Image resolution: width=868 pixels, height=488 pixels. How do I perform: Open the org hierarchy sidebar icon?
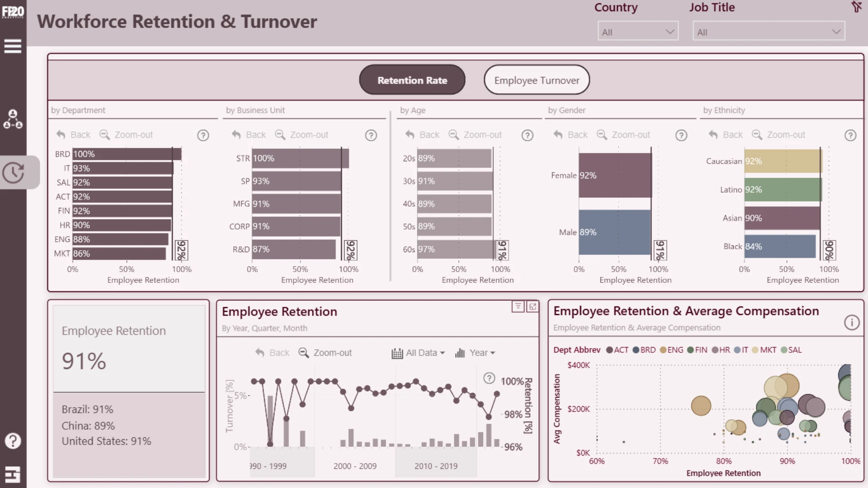[x=13, y=119]
